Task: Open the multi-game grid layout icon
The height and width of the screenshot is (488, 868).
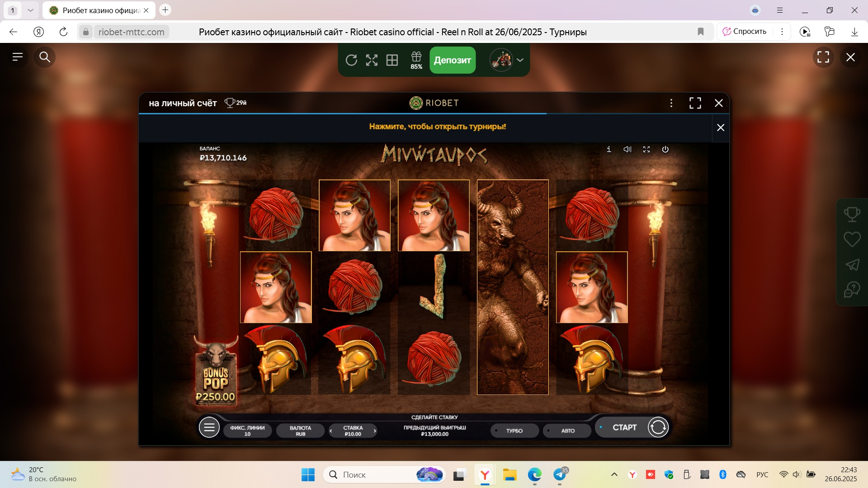Action: pyautogui.click(x=392, y=60)
